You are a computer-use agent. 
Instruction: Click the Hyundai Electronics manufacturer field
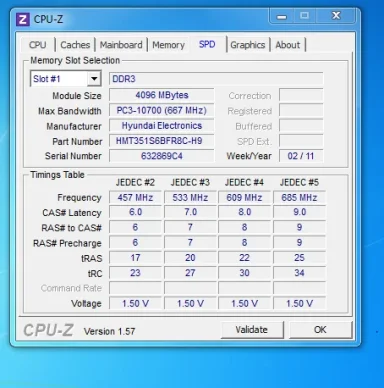(x=162, y=126)
